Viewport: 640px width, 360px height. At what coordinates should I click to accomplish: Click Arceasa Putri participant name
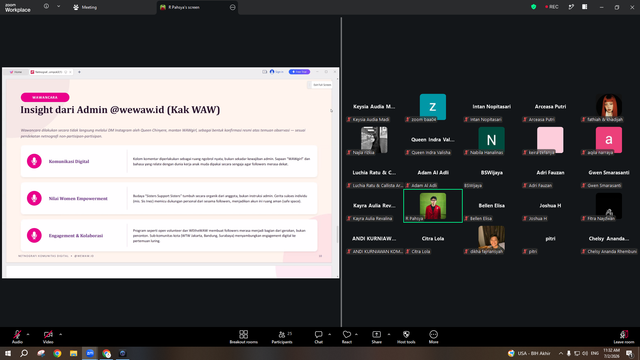pyautogui.click(x=550, y=107)
